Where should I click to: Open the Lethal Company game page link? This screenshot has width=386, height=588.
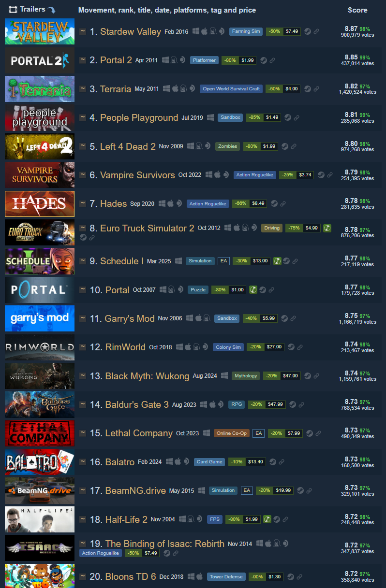coord(139,433)
